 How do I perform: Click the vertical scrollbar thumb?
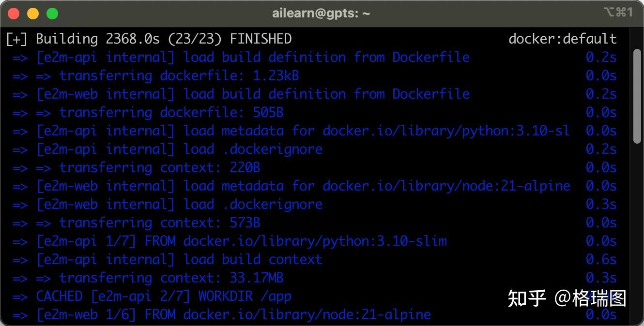(x=637, y=95)
